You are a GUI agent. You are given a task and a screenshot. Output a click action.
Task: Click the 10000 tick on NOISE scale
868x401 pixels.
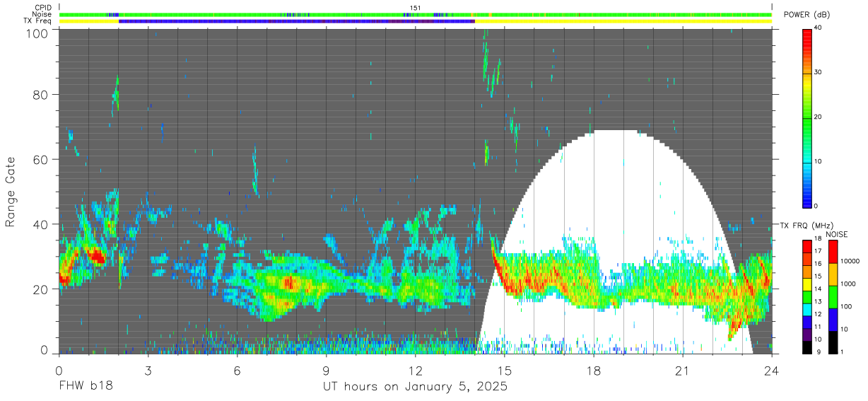point(849,262)
